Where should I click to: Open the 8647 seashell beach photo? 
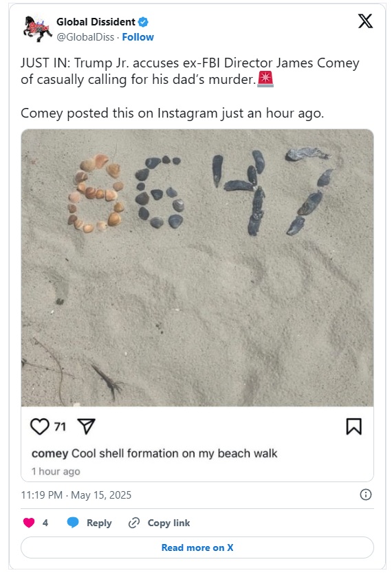(197, 268)
